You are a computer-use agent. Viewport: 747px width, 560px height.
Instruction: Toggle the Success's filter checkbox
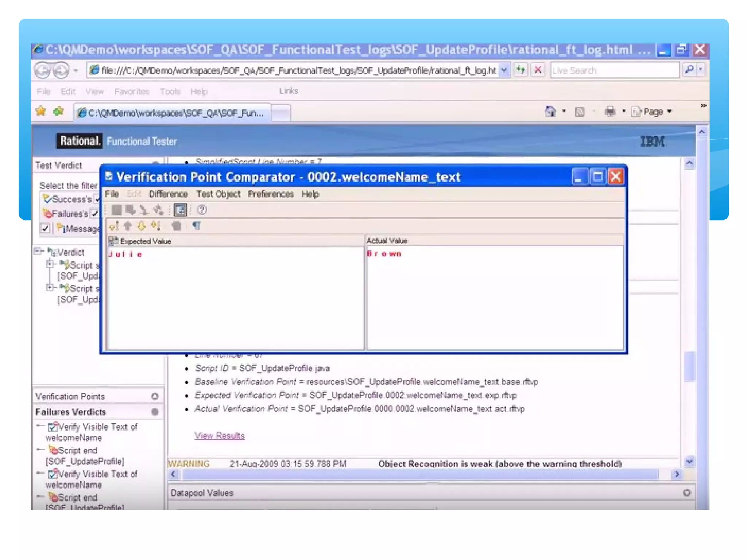[97, 199]
